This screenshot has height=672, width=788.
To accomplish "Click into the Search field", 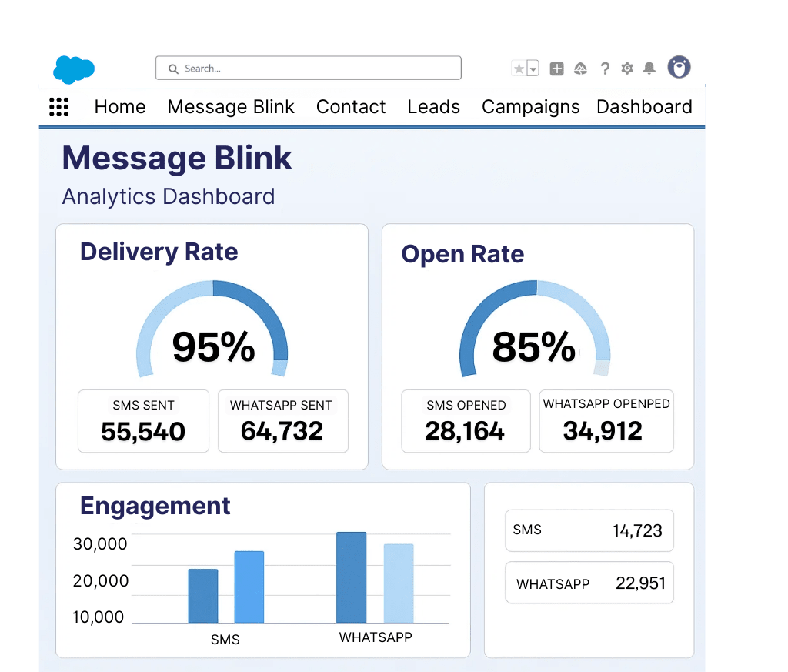I will [x=308, y=69].
